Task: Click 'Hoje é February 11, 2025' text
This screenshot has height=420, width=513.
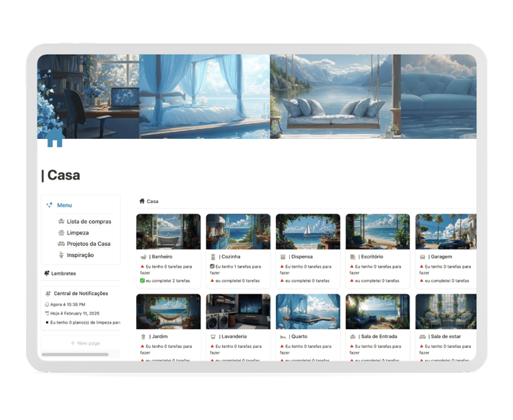Action: (75, 313)
